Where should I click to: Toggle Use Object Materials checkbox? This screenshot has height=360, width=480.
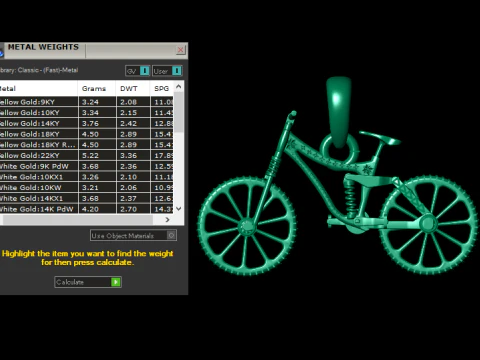[171, 235]
